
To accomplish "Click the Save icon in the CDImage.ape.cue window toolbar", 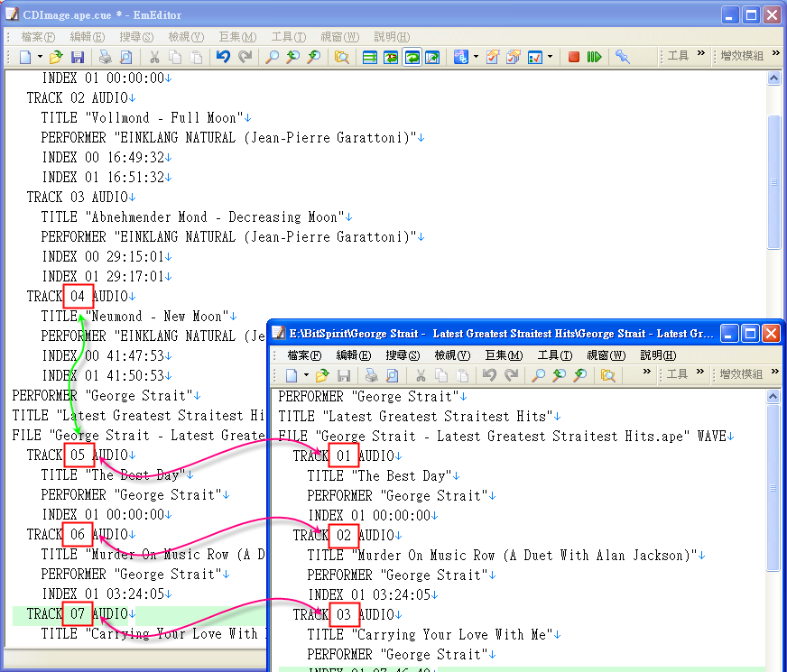I will (78, 57).
